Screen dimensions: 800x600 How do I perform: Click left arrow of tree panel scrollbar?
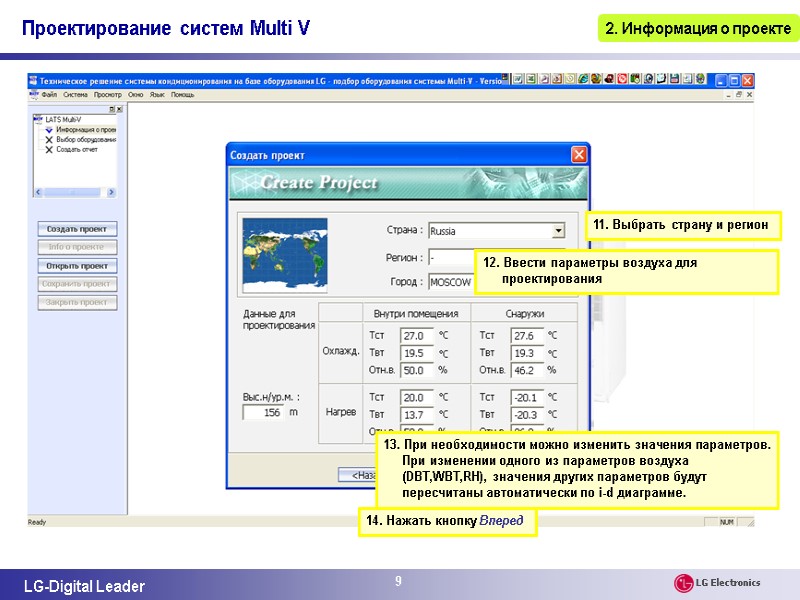coord(38,192)
